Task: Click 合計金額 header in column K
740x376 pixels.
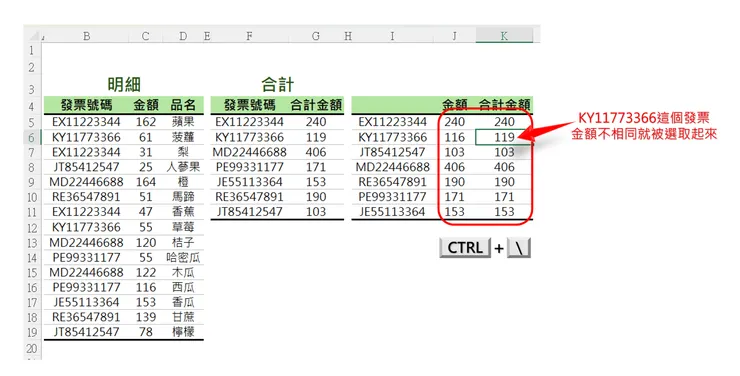Action: [504, 105]
